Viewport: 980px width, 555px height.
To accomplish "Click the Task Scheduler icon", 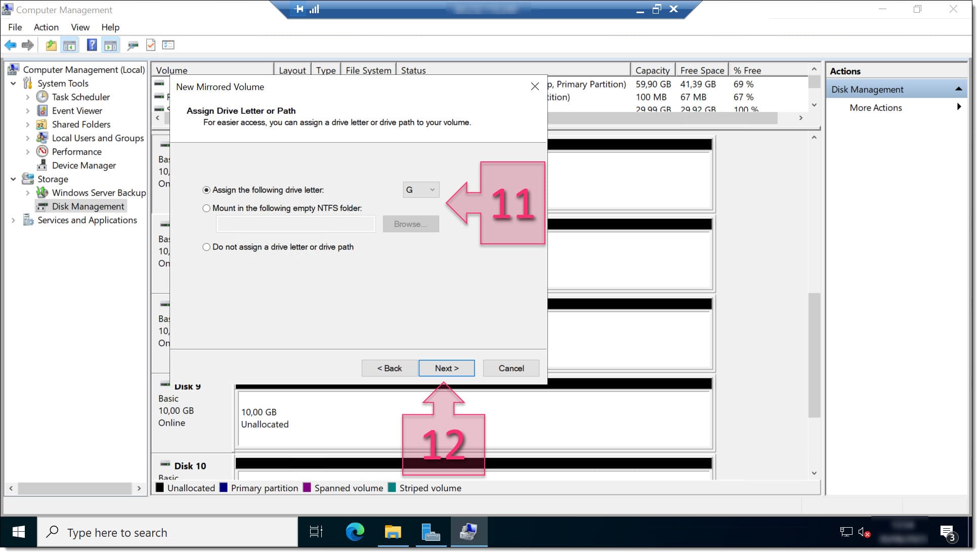I will pos(41,97).
